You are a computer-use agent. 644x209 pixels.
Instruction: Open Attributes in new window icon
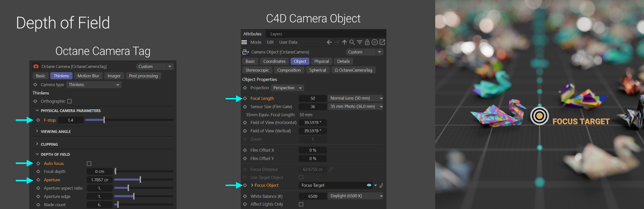click(382, 42)
